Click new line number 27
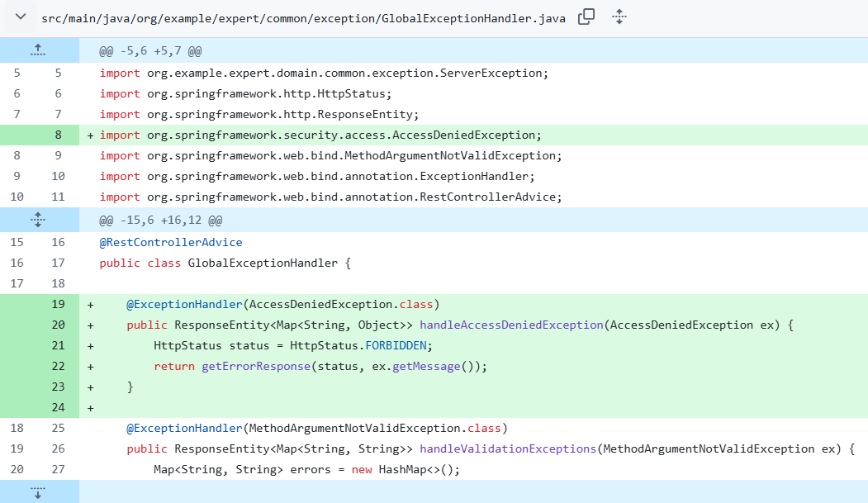This screenshot has width=868, height=503. (x=58, y=469)
